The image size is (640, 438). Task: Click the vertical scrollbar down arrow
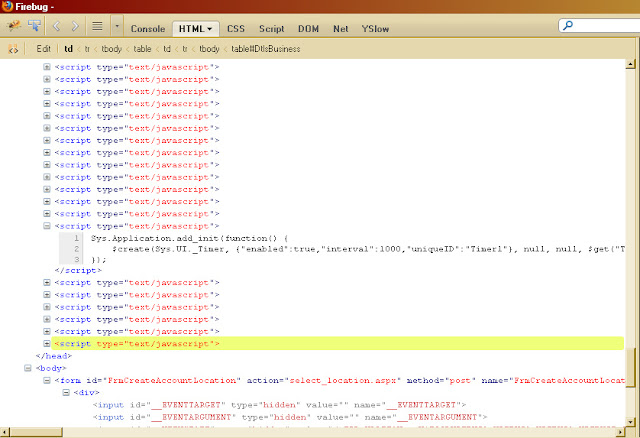pos(630,422)
